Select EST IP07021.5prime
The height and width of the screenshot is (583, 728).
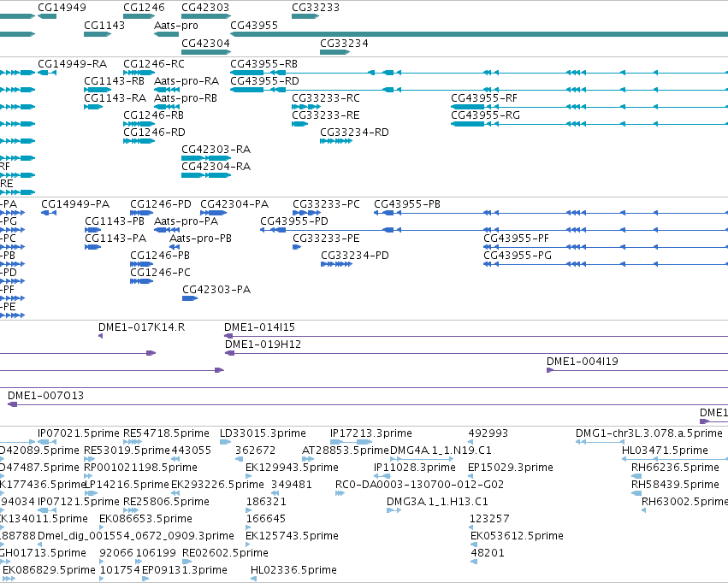click(79, 433)
